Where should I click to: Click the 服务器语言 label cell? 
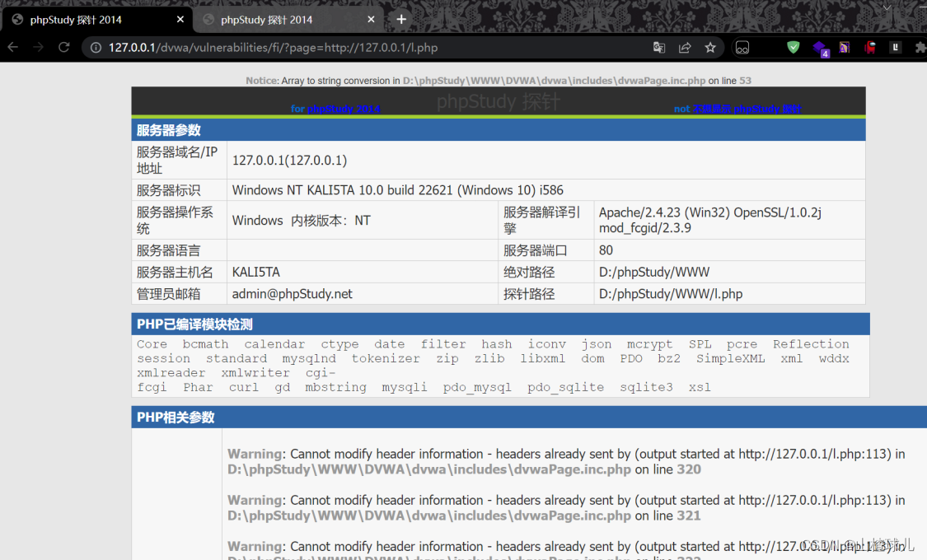[179, 250]
